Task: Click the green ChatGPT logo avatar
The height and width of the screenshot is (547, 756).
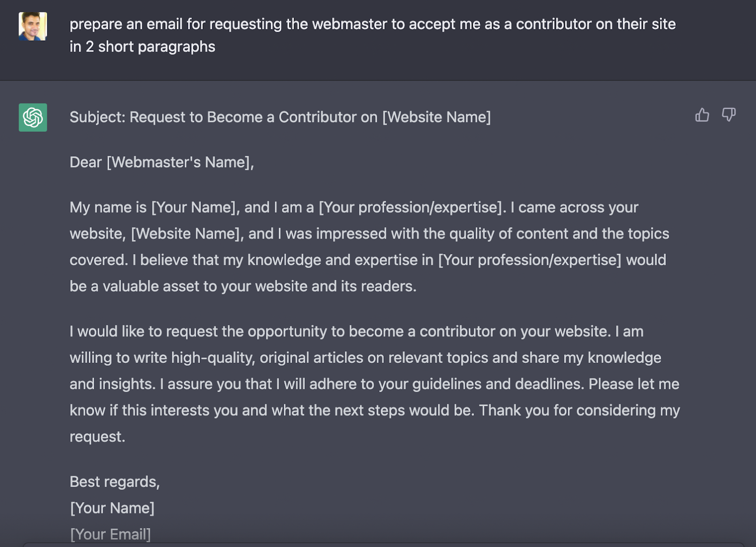Action: click(33, 118)
